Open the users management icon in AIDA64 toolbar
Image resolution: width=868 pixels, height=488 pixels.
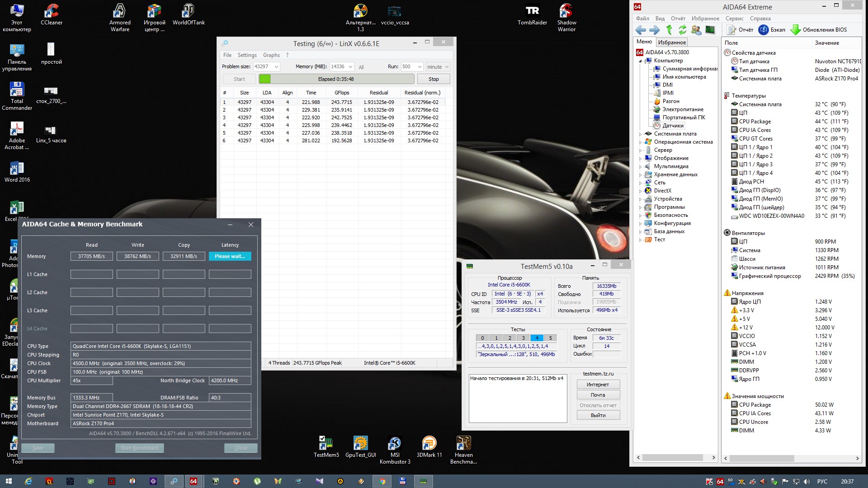696,30
